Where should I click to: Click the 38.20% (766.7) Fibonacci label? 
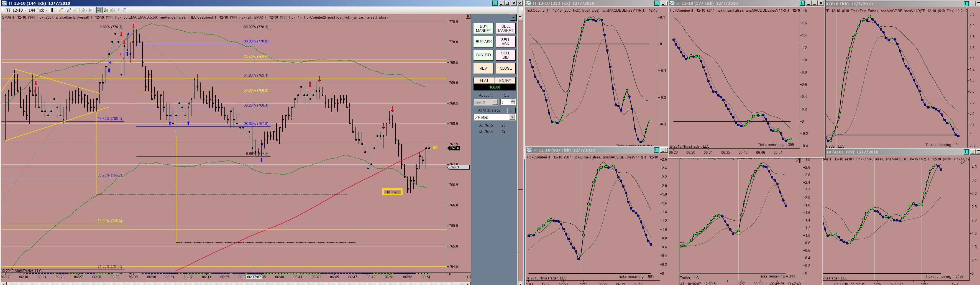pos(109,175)
